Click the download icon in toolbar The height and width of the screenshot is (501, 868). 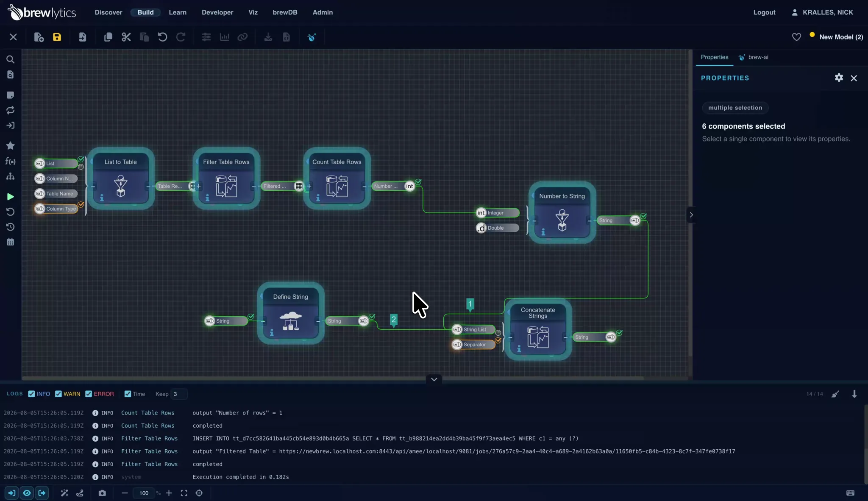(x=268, y=37)
